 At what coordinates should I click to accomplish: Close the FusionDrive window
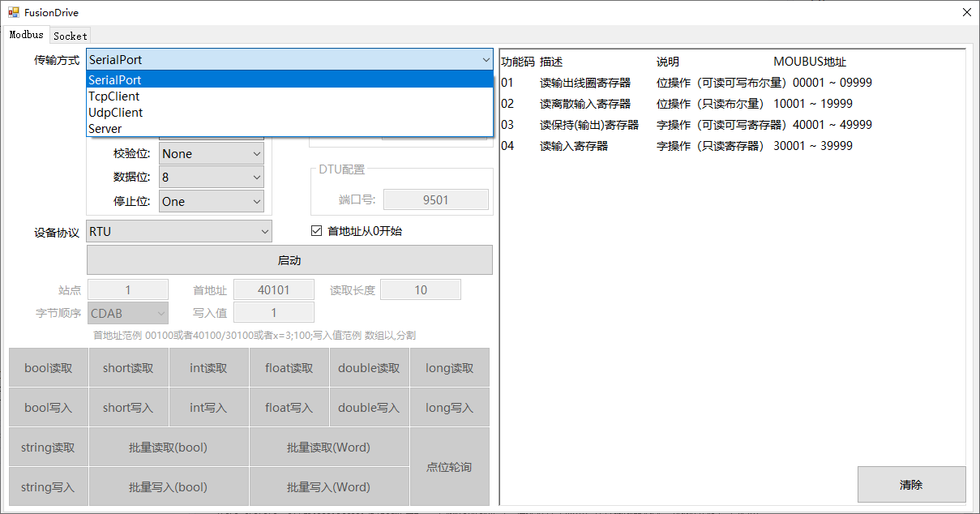pyautogui.click(x=966, y=13)
